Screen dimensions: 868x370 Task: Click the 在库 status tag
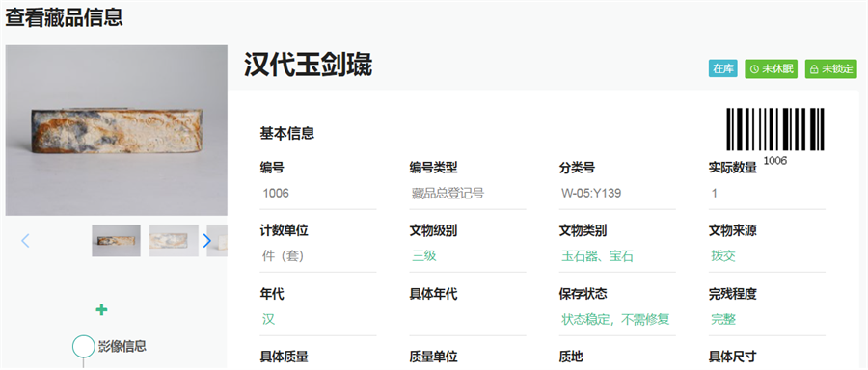[x=723, y=69]
